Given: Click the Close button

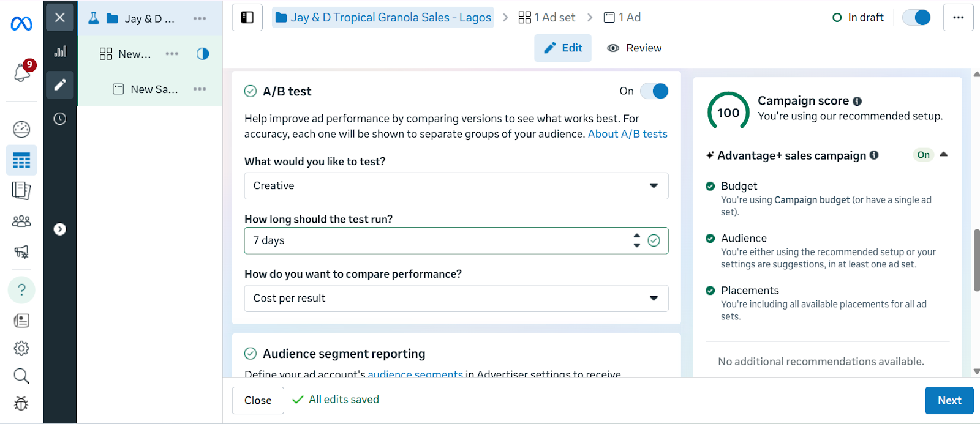Looking at the screenshot, I should [x=258, y=400].
